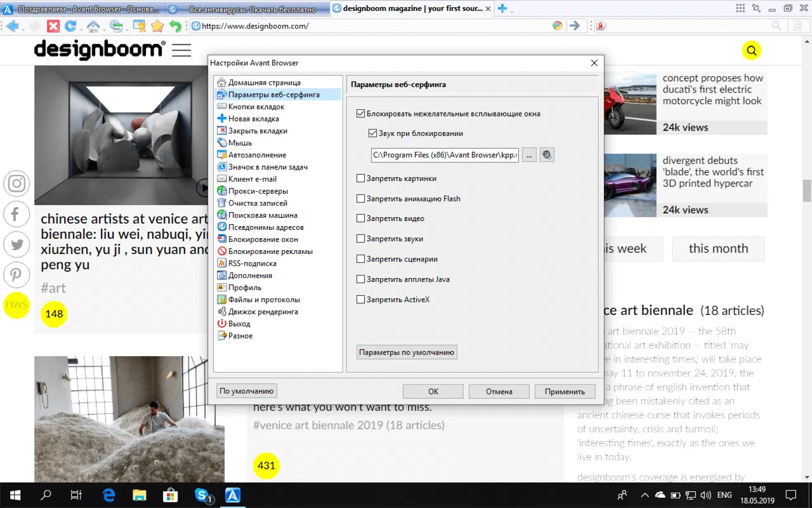812x508 pixels.
Task: Click the OK button in settings dialog
Action: coord(433,391)
